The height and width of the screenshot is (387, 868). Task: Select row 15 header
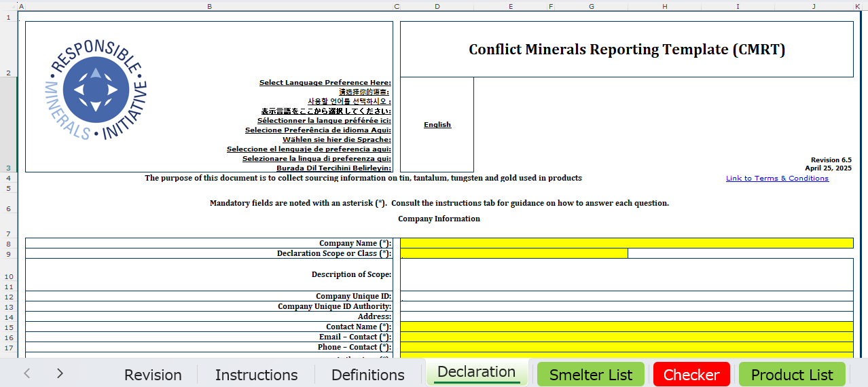[9, 327]
